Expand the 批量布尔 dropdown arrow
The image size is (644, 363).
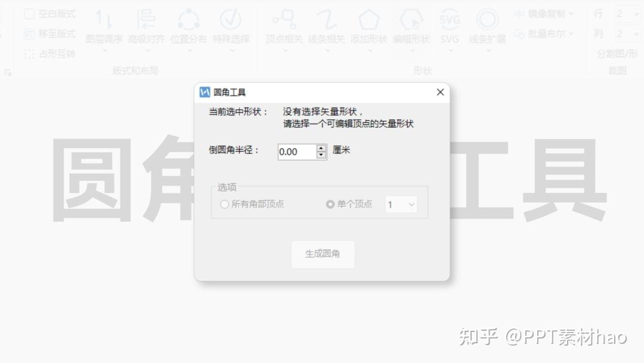tap(571, 33)
